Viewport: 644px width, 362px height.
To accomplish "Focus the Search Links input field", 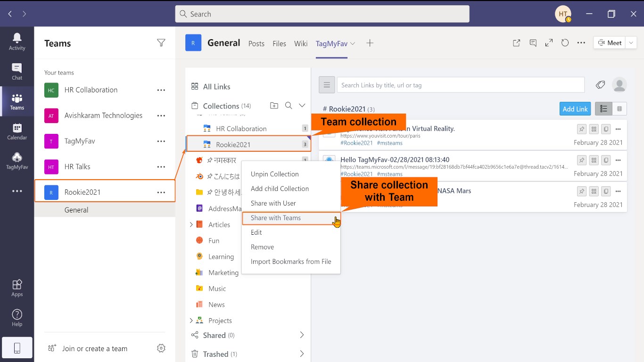I will [x=461, y=85].
